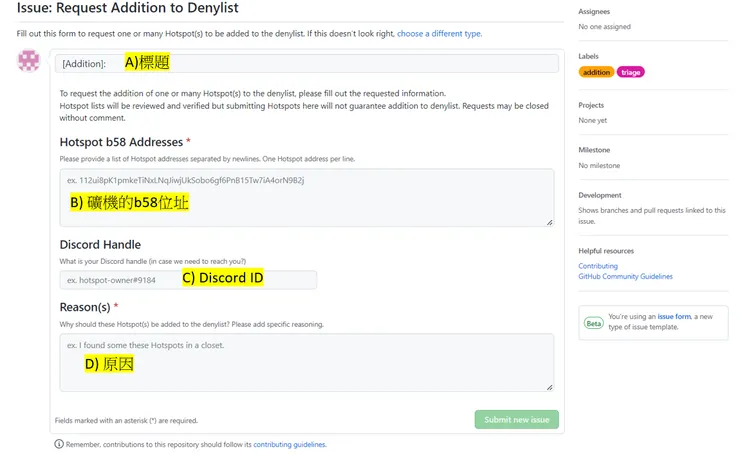Open the Milestone section in the sidebar
Image resolution: width=740 pixels, height=458 pixels.
[x=595, y=150]
